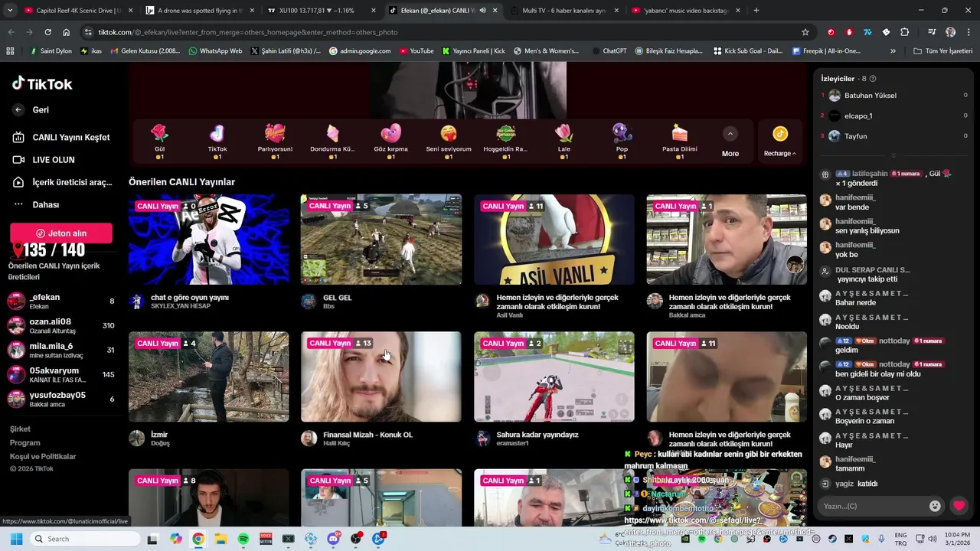This screenshot has height=551, width=980.
Task: Tap the heart like button
Action: click(x=959, y=506)
